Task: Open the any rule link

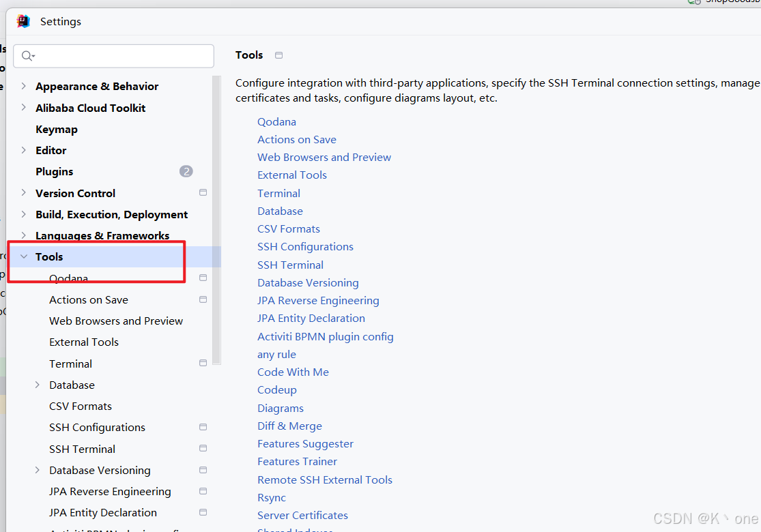Action: 276,355
